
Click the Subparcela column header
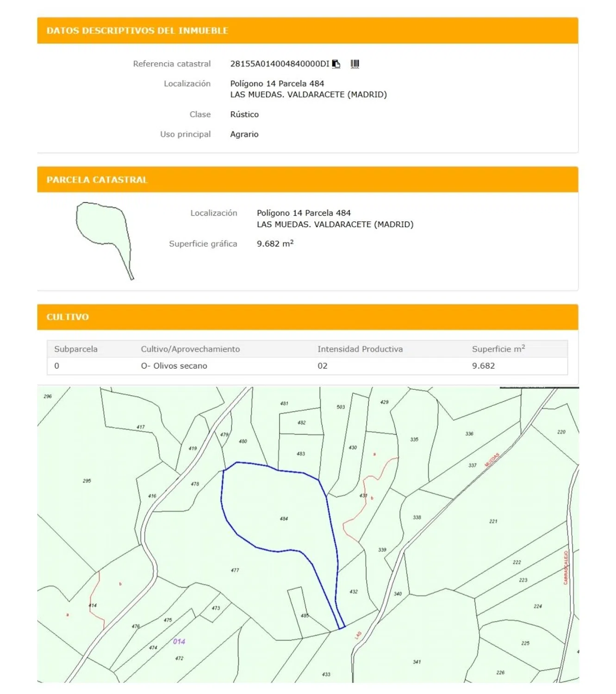(76, 349)
